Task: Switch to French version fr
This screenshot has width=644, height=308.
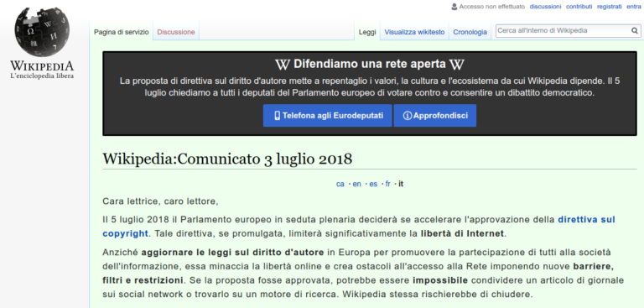Action: (388, 184)
